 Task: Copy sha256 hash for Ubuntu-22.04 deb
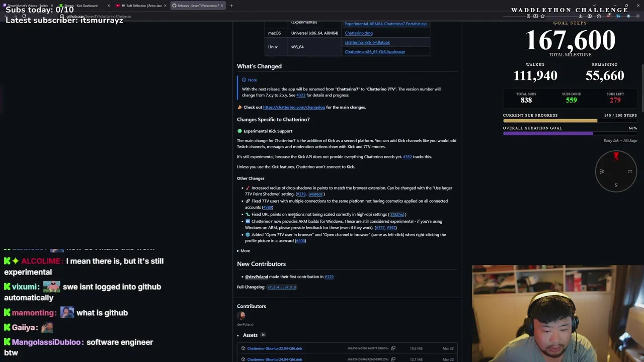[393, 348]
